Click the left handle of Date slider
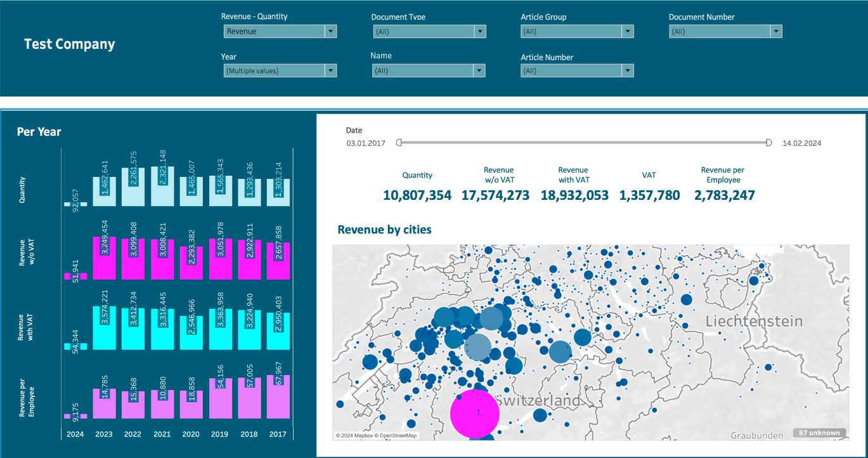868x458 pixels. click(399, 143)
